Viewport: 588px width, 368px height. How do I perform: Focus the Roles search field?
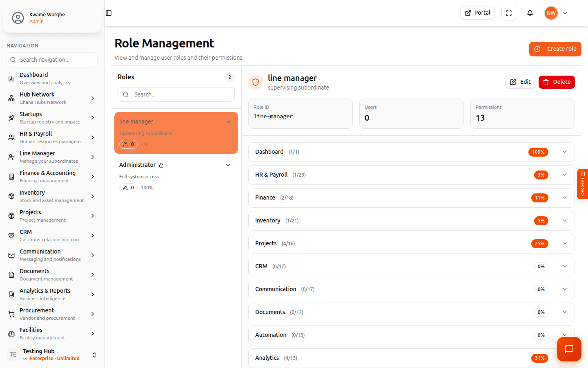click(x=176, y=94)
